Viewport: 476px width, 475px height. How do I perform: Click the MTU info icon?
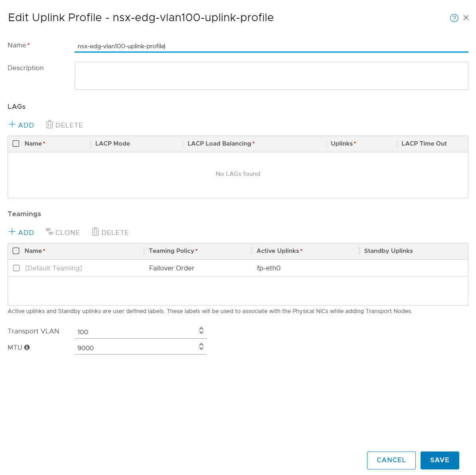[27, 347]
